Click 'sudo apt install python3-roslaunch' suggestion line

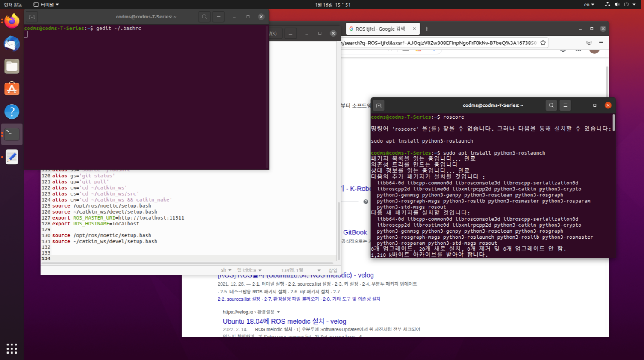tap(422, 141)
